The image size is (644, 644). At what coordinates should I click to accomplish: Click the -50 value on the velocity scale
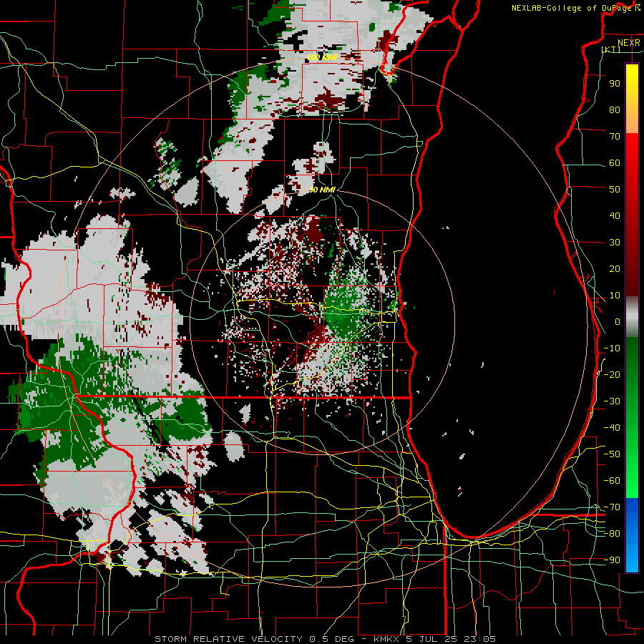[612, 454]
